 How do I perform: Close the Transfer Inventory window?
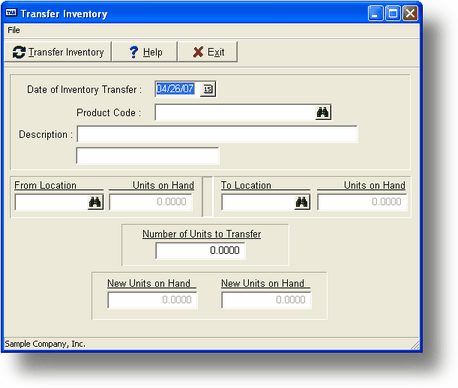point(410,14)
